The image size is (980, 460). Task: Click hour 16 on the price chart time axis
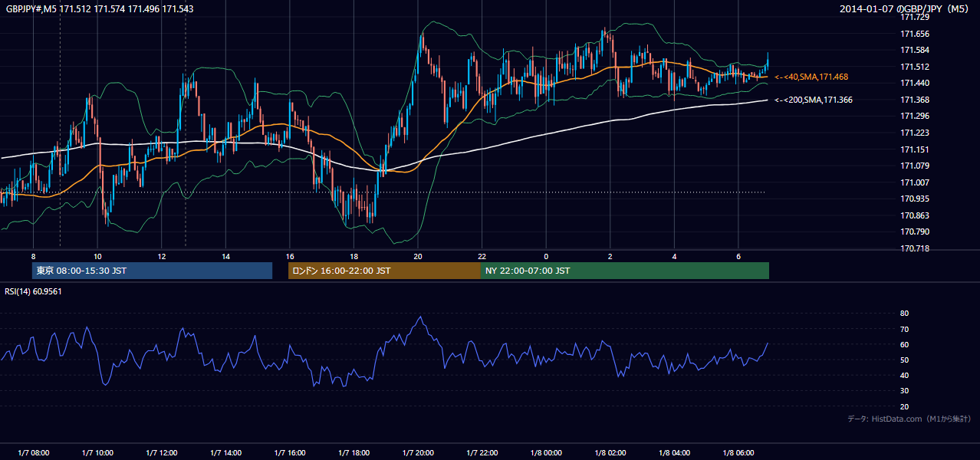pos(290,256)
